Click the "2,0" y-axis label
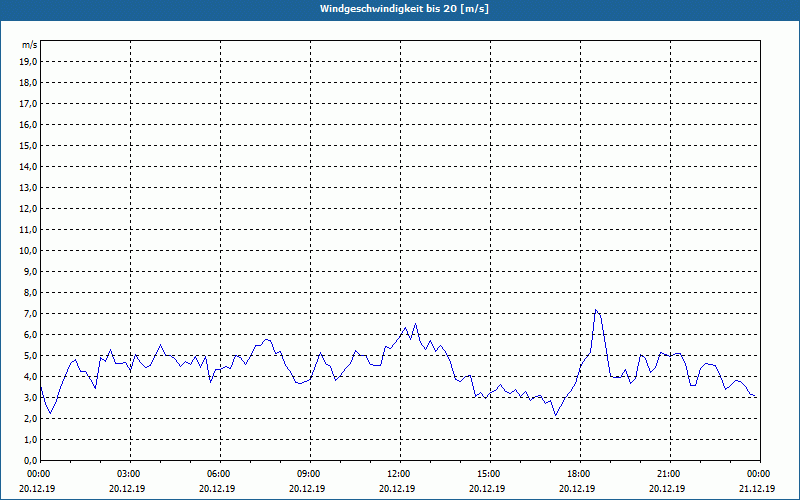800x500 pixels. pos(30,418)
